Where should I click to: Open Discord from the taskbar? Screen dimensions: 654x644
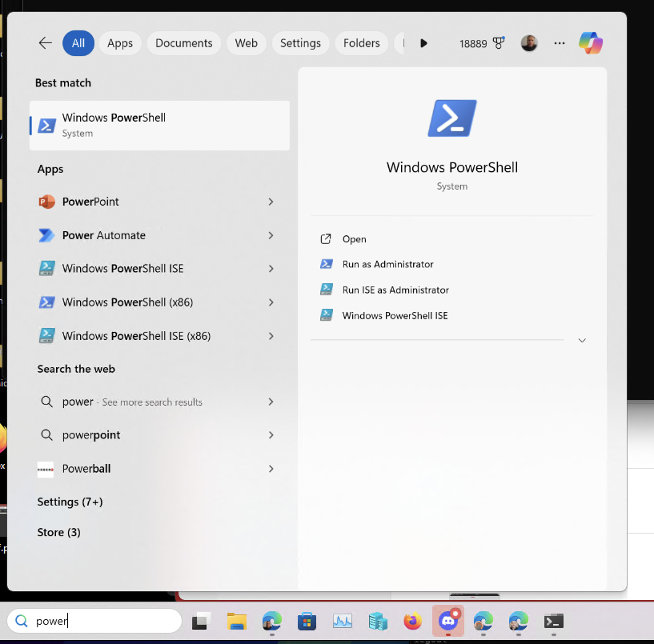click(x=447, y=621)
